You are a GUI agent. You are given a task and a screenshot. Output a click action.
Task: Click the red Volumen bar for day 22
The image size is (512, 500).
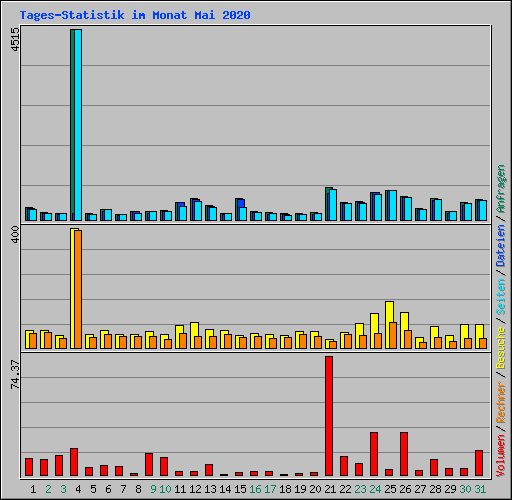344,466
